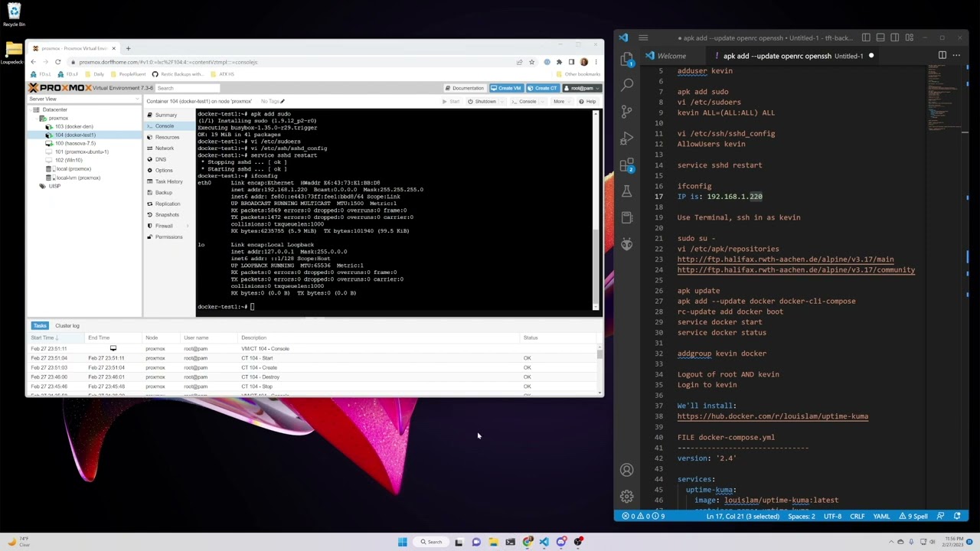Image resolution: width=980 pixels, height=551 pixels.
Task: Open the Network section in Proxmox
Action: [164, 148]
